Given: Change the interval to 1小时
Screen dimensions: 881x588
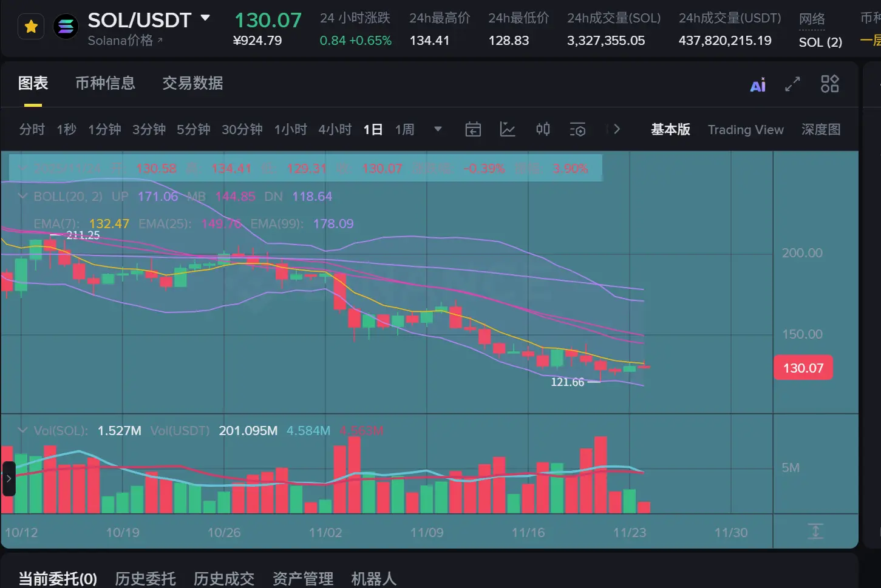Looking at the screenshot, I should [x=290, y=129].
